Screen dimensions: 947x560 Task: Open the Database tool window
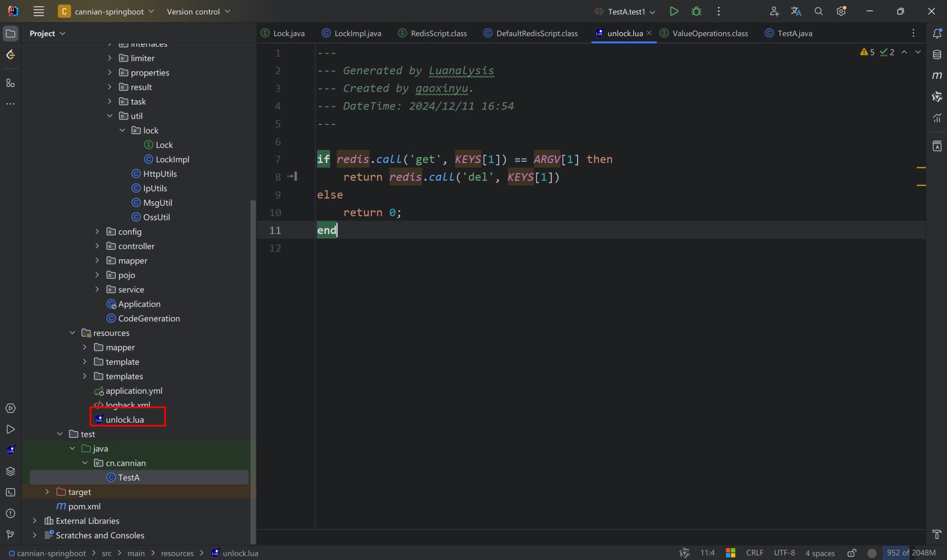(937, 54)
